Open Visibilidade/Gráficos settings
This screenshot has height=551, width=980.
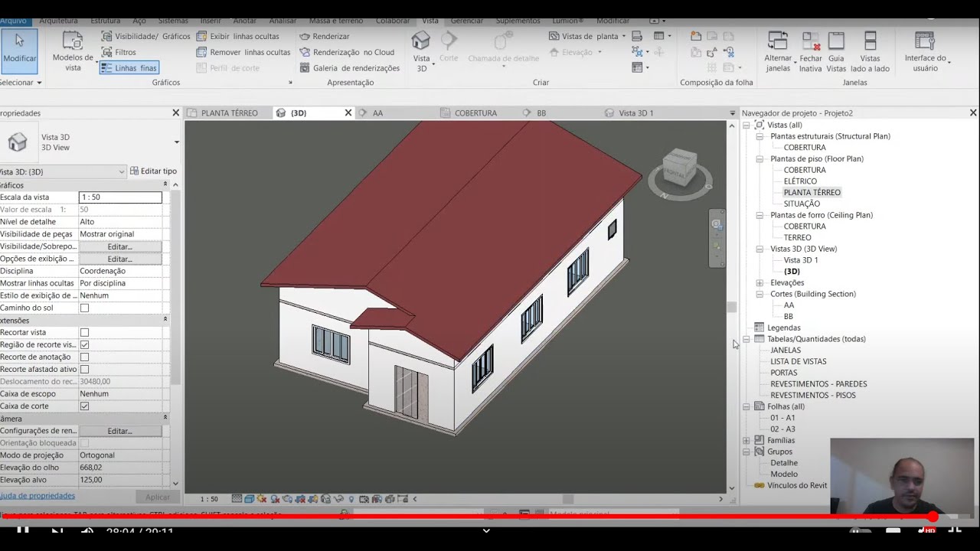point(146,36)
